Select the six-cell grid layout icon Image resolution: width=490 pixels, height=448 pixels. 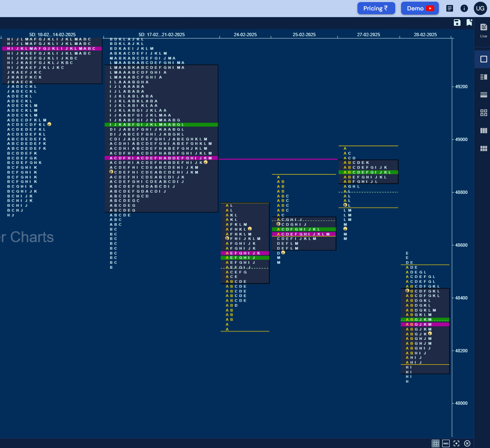[483, 149]
